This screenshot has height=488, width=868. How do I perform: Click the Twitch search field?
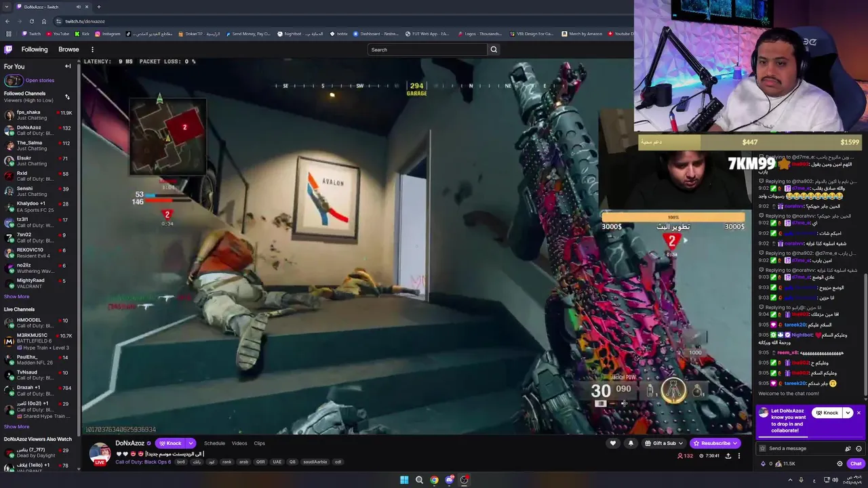[x=427, y=49]
